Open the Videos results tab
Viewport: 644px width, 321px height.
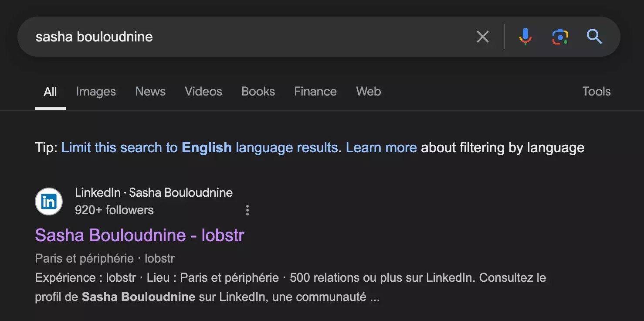point(203,92)
